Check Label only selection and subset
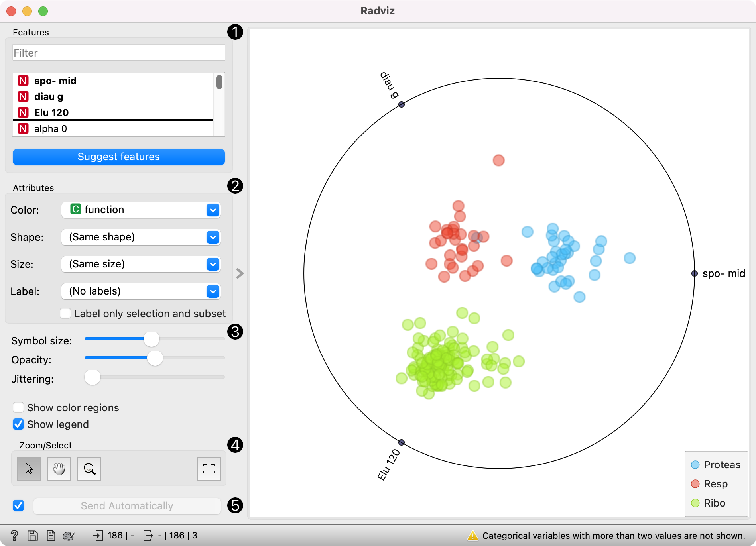756x546 pixels. click(65, 313)
